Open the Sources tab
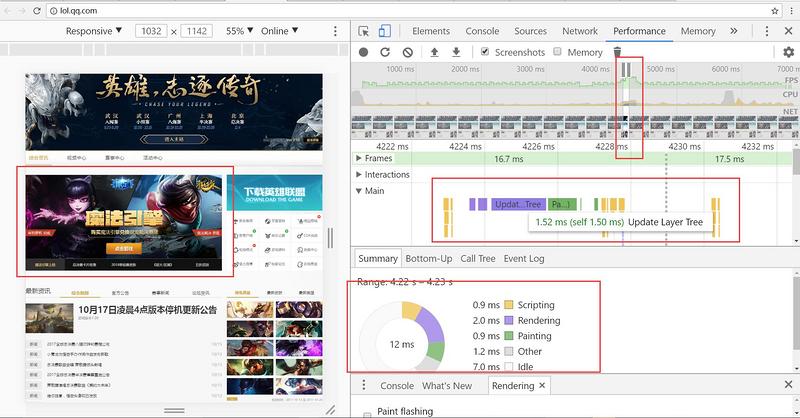Viewport: 800px width, 418px height. point(531,31)
